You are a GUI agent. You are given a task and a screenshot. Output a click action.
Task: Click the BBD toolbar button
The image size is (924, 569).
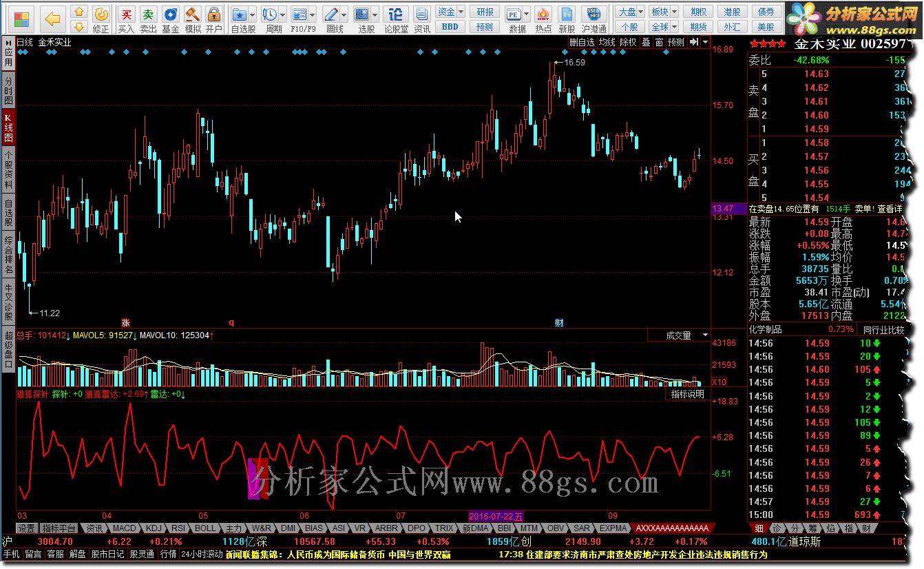click(x=450, y=27)
